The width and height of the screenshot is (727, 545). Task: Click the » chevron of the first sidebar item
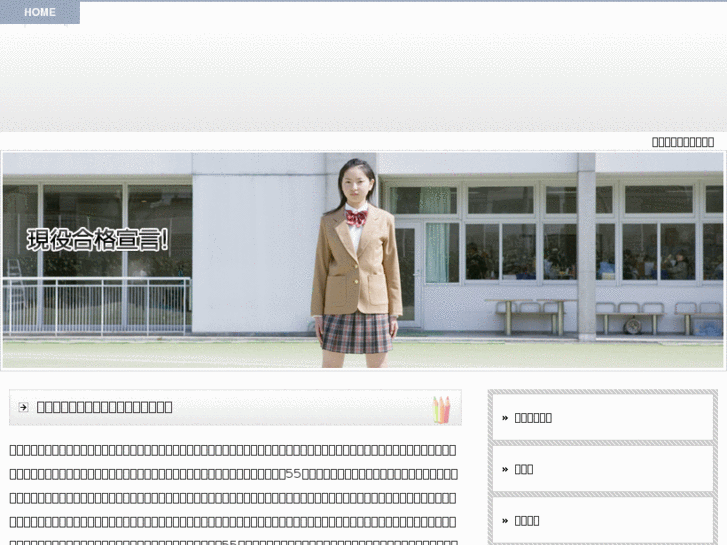(505, 418)
